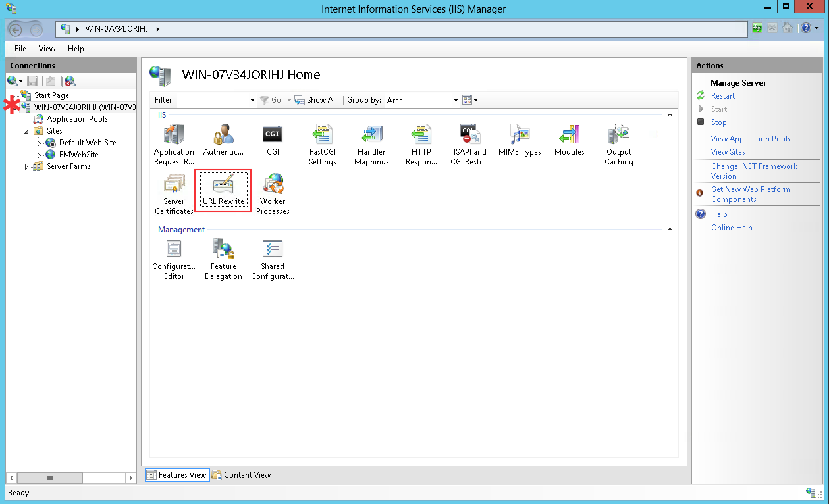Expand the Server Farms tree node
Screen dimensions: 829x504
27,167
